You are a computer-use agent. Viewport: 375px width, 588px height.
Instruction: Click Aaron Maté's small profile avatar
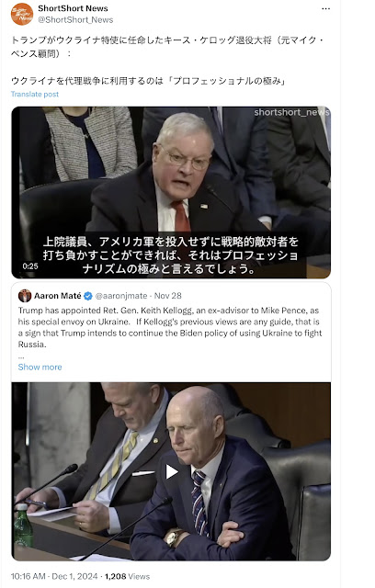pyautogui.click(x=25, y=296)
